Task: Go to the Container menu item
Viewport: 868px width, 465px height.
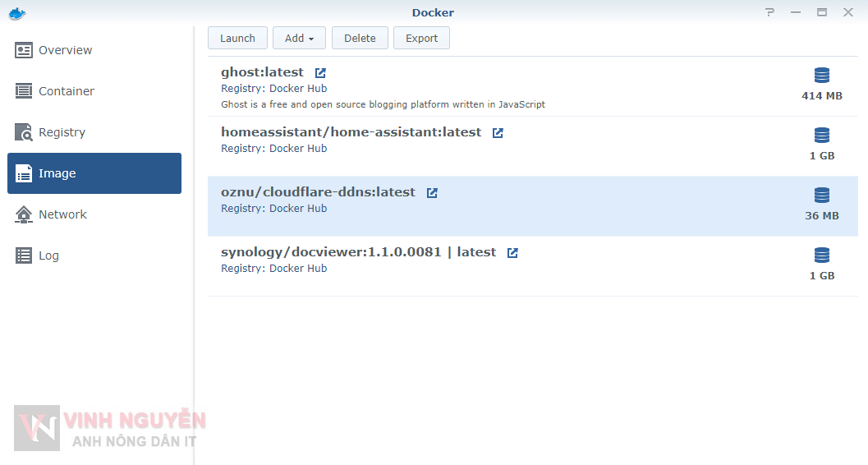Action: point(94,91)
